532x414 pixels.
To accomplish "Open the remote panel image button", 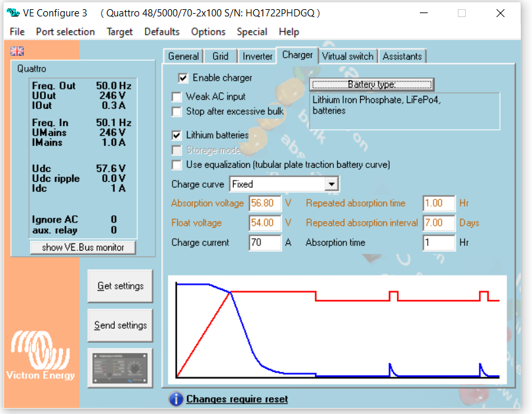I will (x=120, y=368).
